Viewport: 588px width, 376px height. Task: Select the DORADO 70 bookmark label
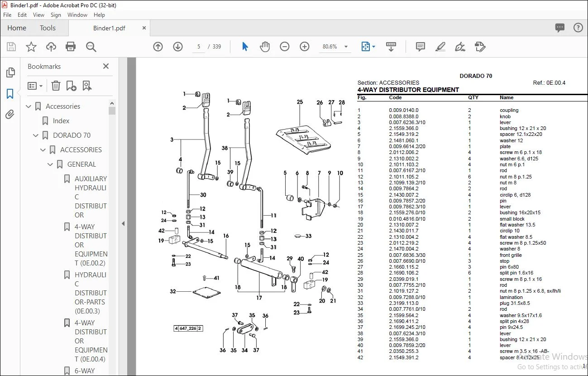pos(72,135)
